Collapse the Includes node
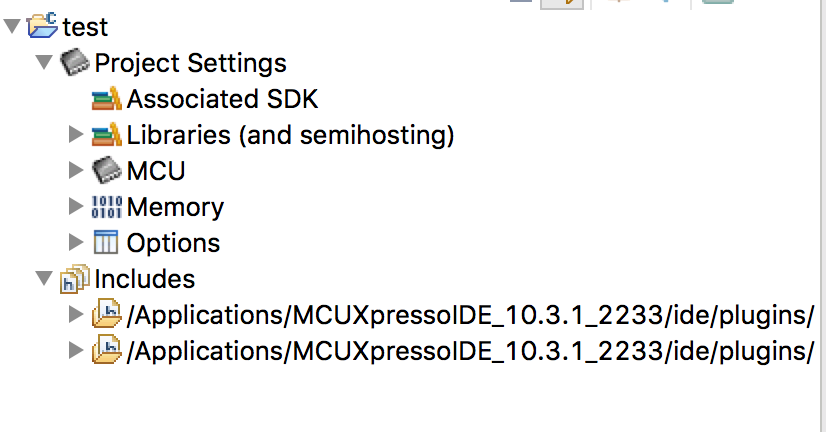826x432 pixels. [43, 279]
